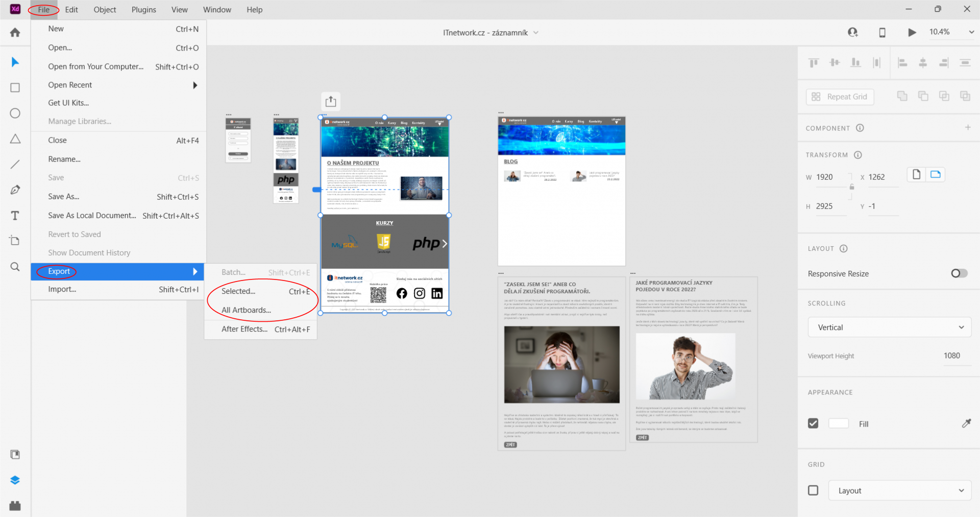Click the Repeat Grid button
This screenshot has width=980, height=517.
840,97
